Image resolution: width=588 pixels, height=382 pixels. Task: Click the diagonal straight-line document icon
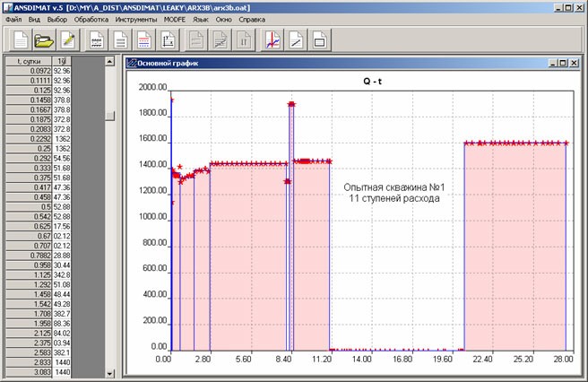[x=296, y=39]
